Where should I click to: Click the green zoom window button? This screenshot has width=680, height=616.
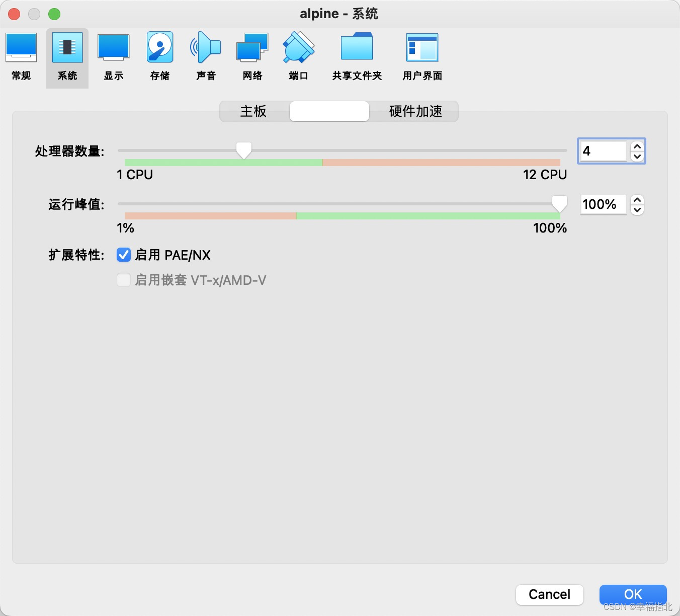click(x=54, y=14)
